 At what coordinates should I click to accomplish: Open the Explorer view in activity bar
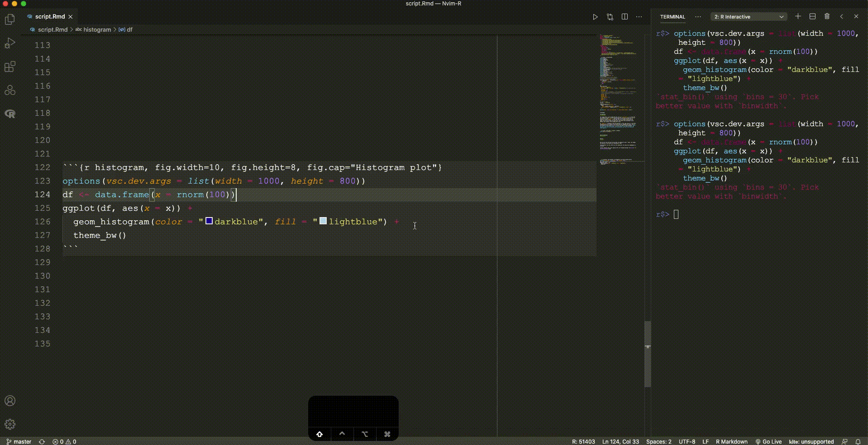[10, 19]
